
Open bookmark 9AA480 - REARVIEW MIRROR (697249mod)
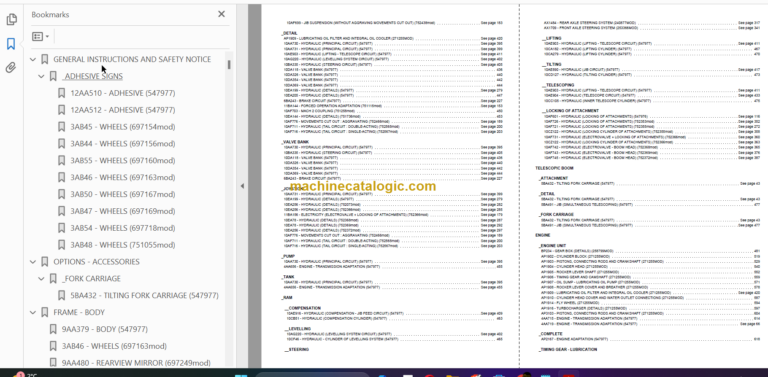tap(136, 363)
